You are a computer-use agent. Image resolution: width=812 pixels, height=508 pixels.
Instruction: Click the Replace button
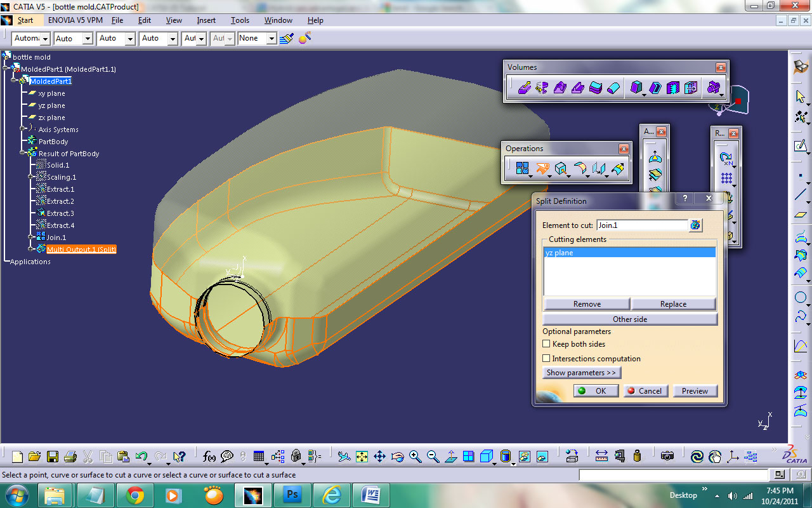(x=673, y=304)
